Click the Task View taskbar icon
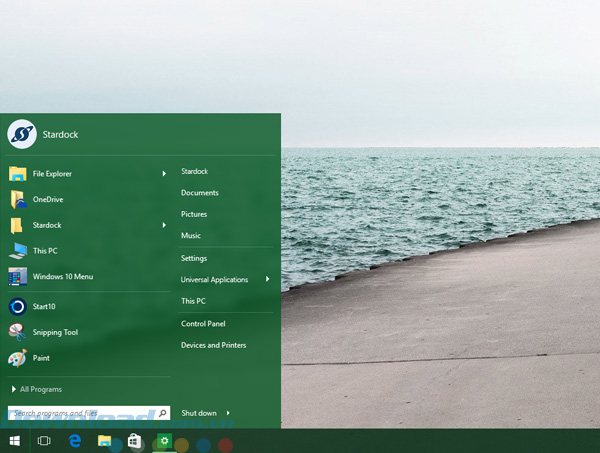The height and width of the screenshot is (453, 600). point(44,441)
